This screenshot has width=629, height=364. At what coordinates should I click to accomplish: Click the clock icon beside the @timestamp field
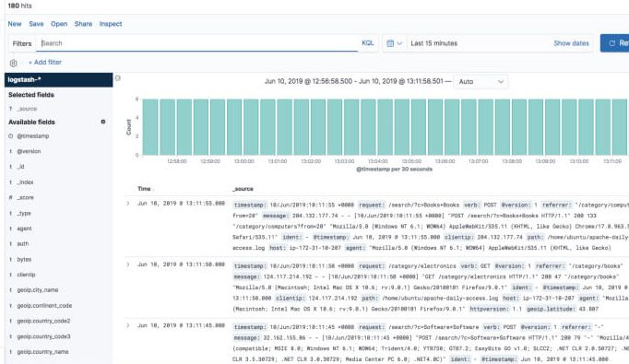click(x=11, y=135)
